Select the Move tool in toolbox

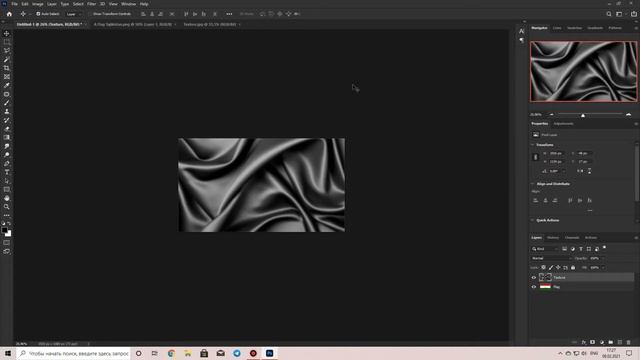[7, 33]
